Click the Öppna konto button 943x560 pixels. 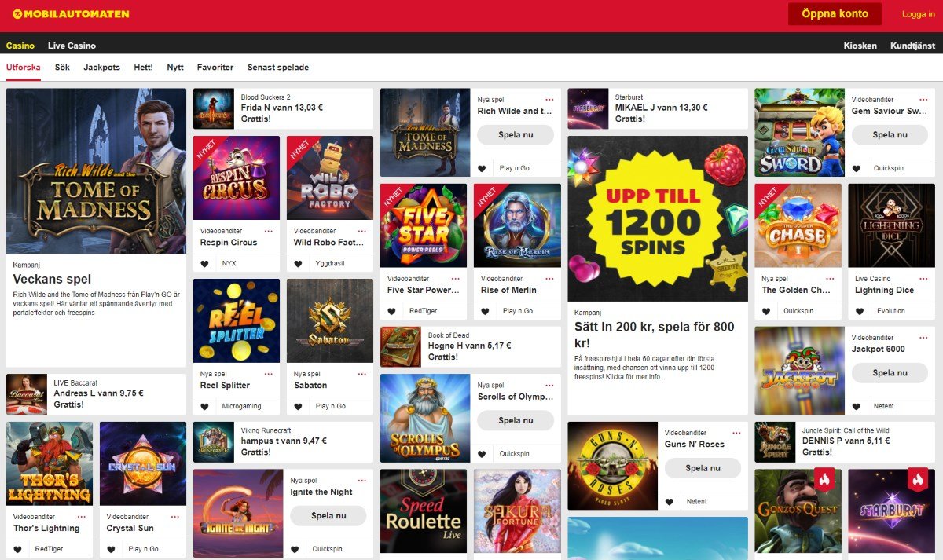pos(835,14)
